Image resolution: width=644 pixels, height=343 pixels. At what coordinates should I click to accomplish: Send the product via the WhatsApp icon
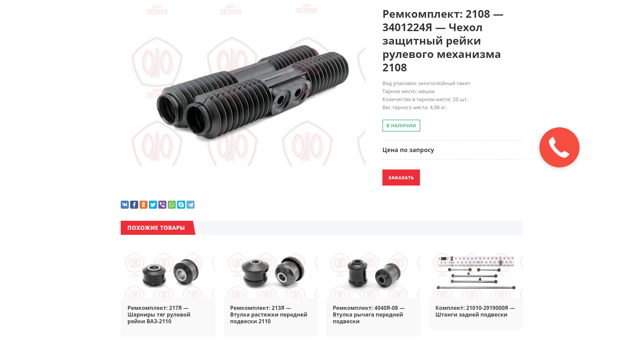click(x=172, y=205)
